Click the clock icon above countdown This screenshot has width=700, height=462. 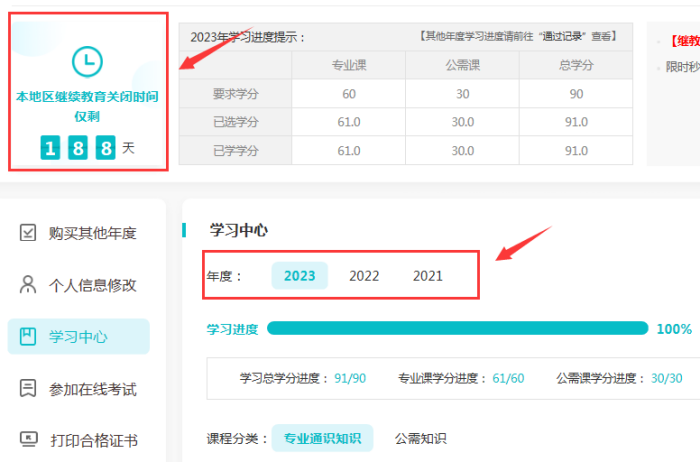[87, 61]
